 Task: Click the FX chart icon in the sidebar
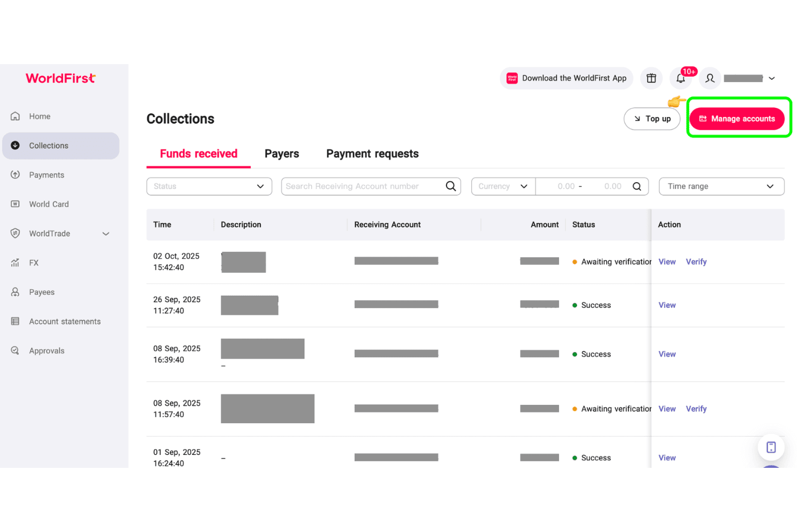pyautogui.click(x=15, y=262)
